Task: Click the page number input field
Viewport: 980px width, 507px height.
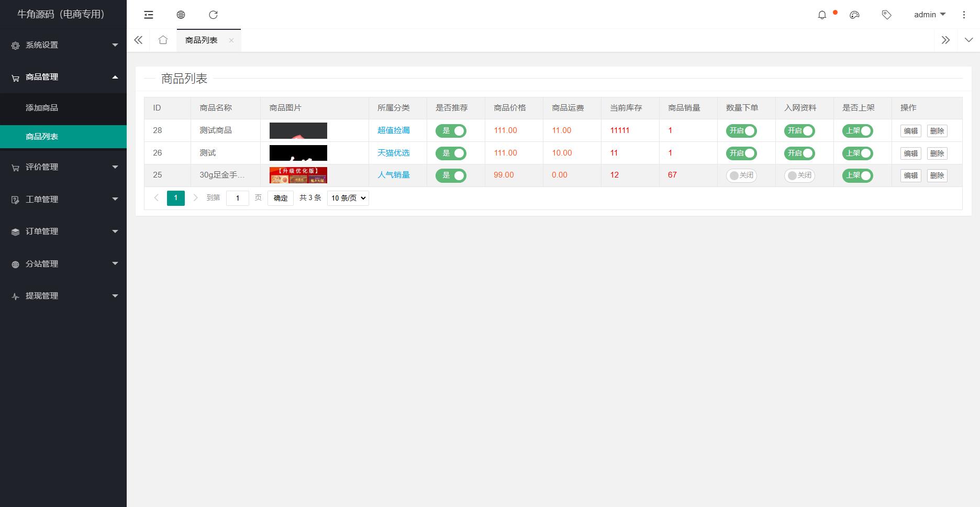Action: [237, 198]
